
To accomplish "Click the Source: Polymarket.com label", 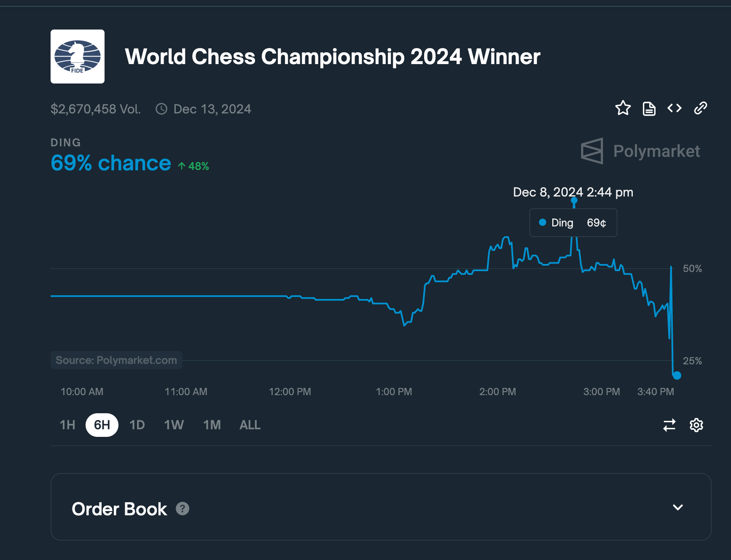I will pyautogui.click(x=116, y=360).
